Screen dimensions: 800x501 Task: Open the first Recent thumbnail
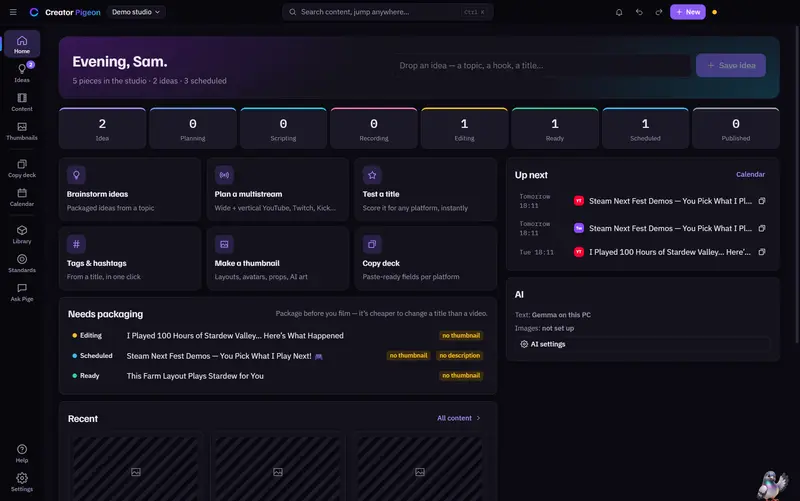click(136, 468)
